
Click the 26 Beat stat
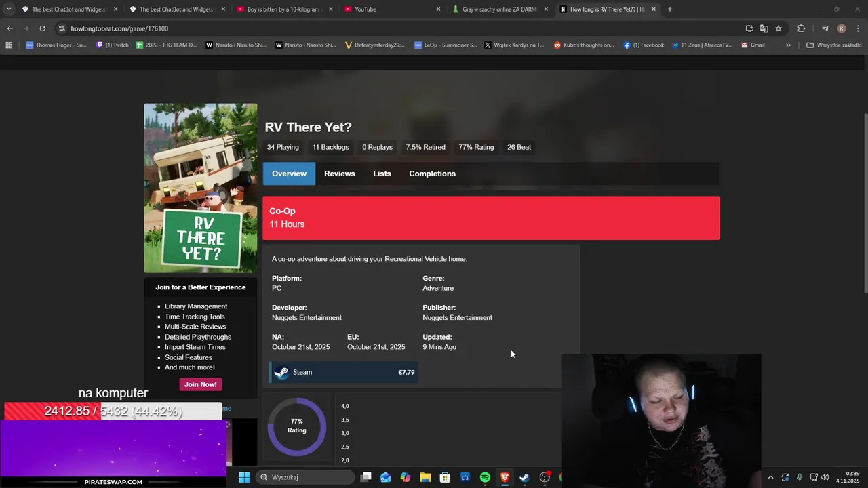click(x=519, y=147)
